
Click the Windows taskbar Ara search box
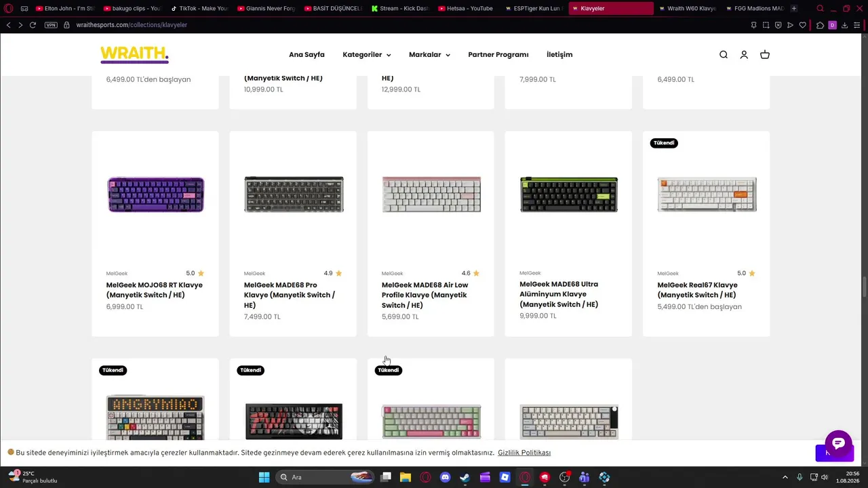click(325, 477)
